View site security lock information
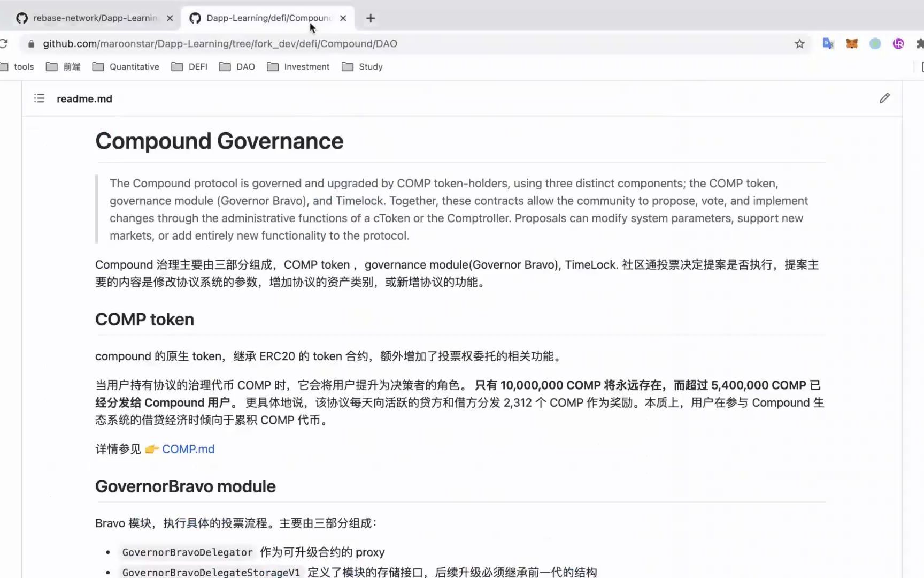 point(32,44)
